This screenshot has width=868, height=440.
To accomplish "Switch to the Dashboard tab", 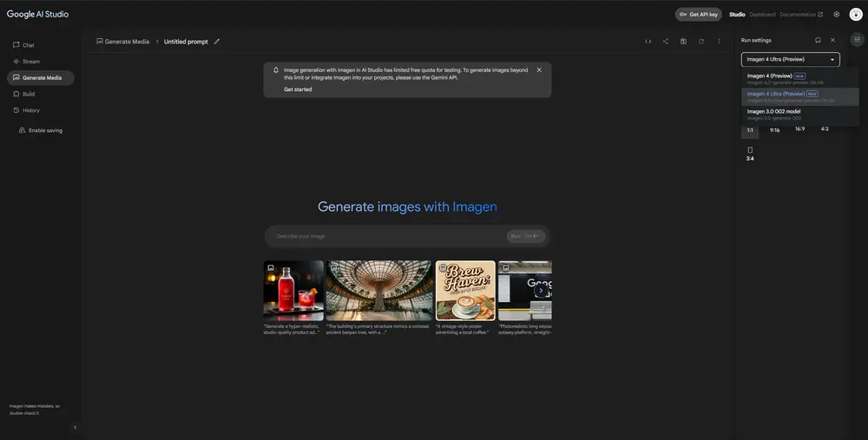I will point(762,15).
